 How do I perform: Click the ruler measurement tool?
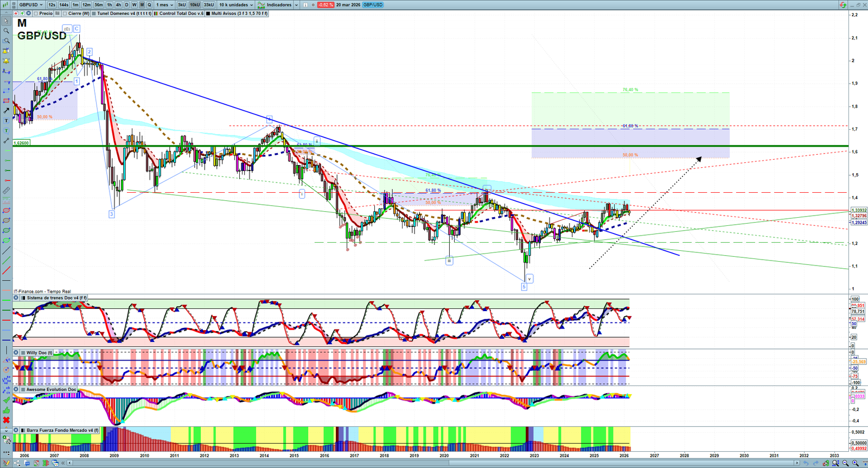click(6, 191)
